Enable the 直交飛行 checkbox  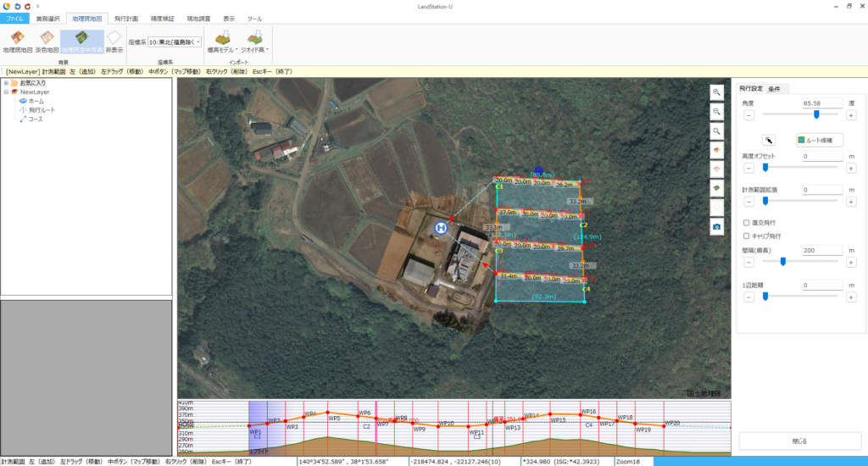tap(745, 223)
